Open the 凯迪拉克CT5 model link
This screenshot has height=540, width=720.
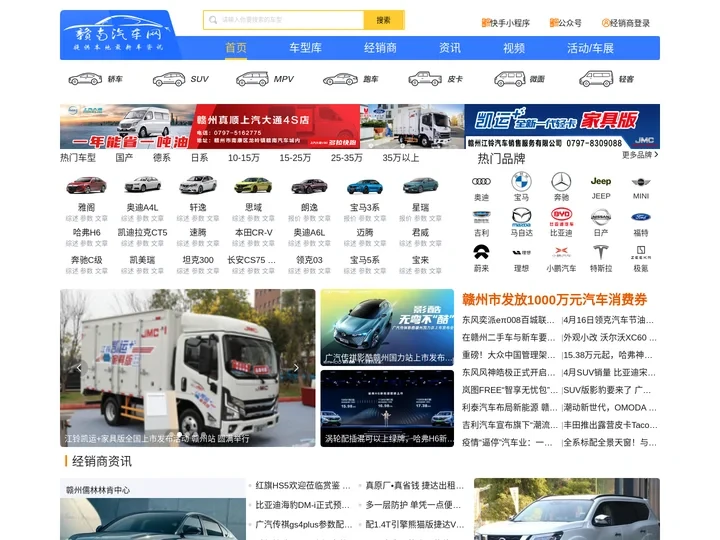point(142,232)
